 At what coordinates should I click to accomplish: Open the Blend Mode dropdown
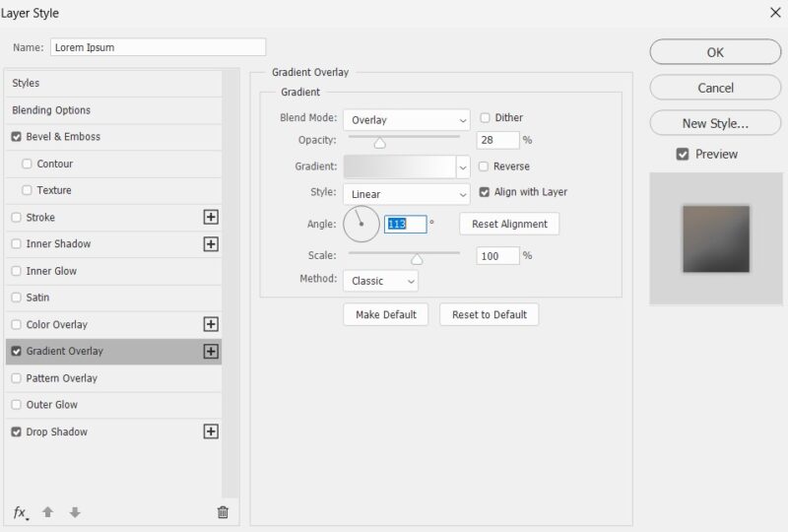click(407, 120)
